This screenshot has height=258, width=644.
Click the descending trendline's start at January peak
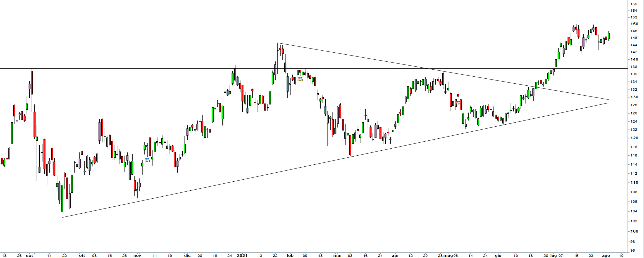(x=278, y=43)
